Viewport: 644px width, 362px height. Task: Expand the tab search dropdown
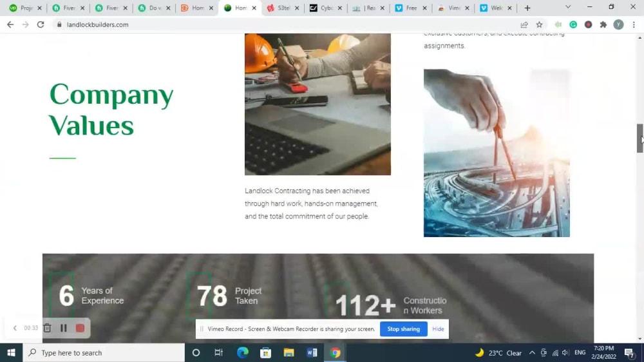[x=567, y=7]
